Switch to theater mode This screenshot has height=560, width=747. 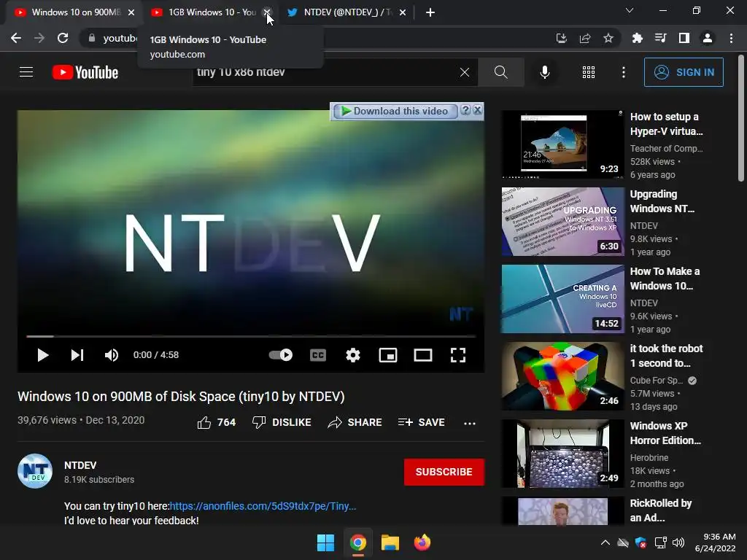(422, 355)
